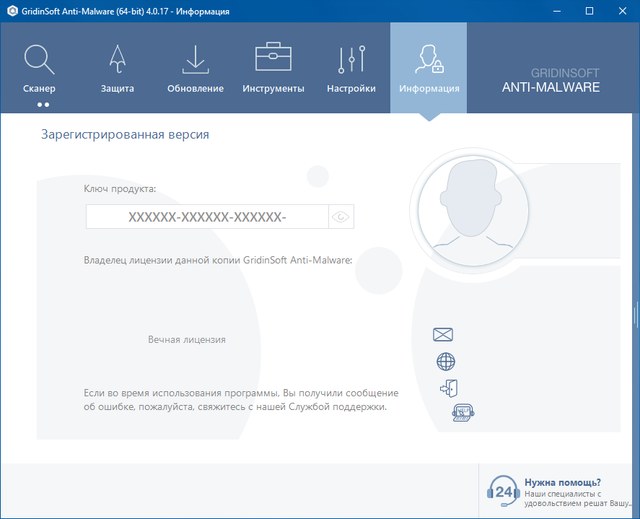The image size is (640, 519).
Task: Click the door license exit icon
Action: (x=447, y=388)
